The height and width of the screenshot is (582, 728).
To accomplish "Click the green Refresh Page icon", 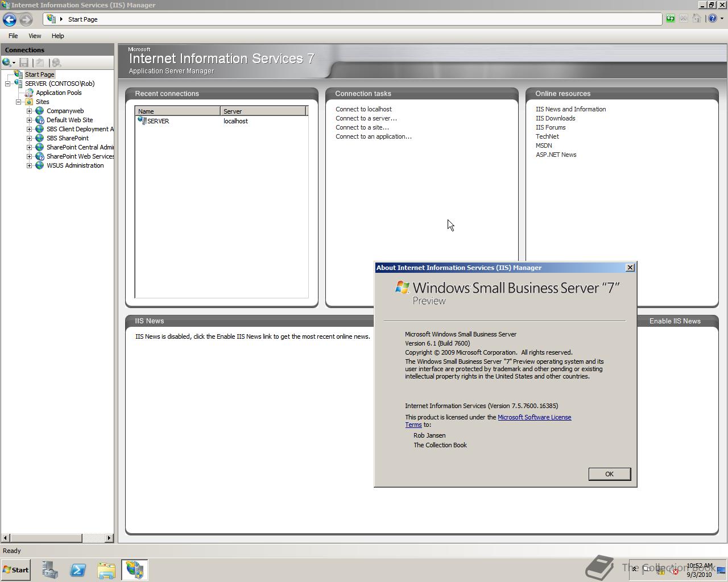I will point(671,19).
